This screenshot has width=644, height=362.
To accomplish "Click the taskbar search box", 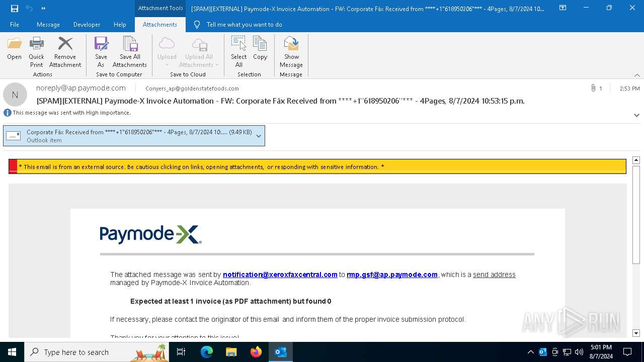I will pos(97,352).
